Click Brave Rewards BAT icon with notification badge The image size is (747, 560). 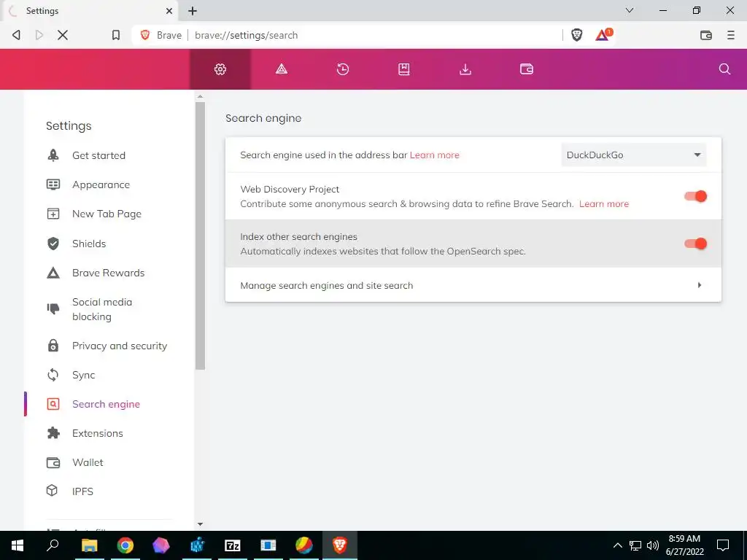coord(603,34)
